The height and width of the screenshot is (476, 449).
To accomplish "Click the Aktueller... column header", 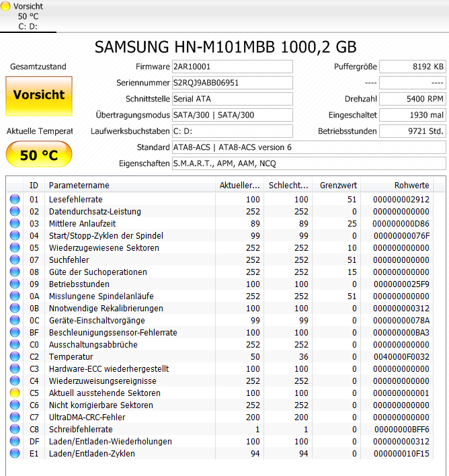I will [x=239, y=185].
